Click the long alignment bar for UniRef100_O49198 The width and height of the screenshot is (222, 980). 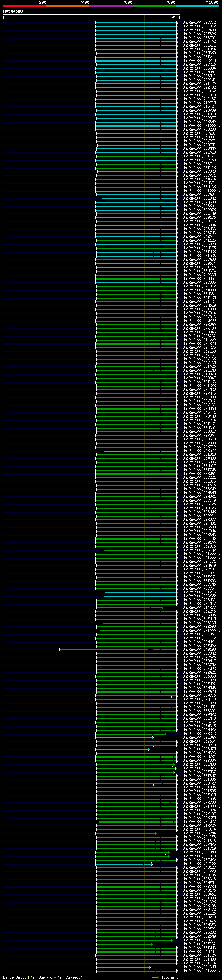(118, 650)
